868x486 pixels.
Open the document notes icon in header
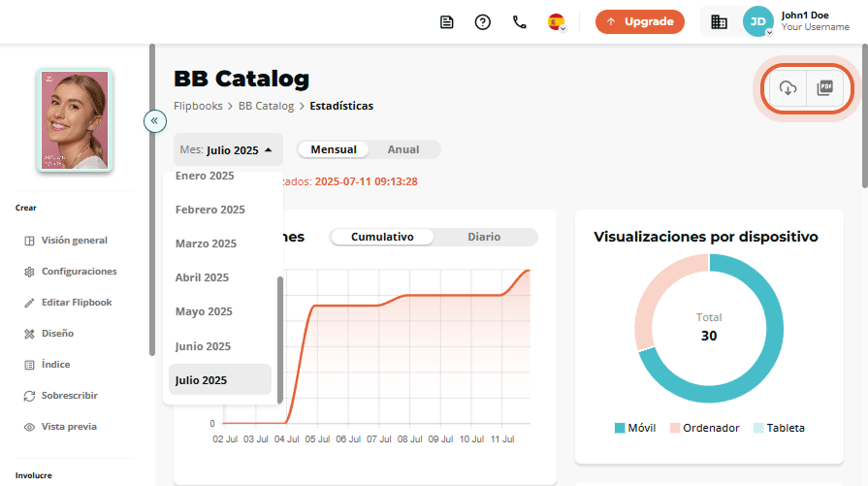pyautogui.click(x=446, y=22)
